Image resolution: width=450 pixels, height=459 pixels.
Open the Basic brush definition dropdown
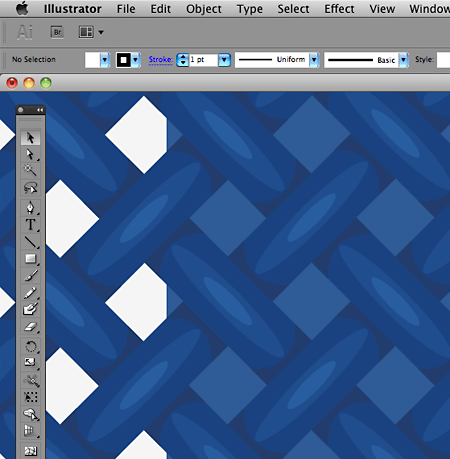(x=404, y=60)
